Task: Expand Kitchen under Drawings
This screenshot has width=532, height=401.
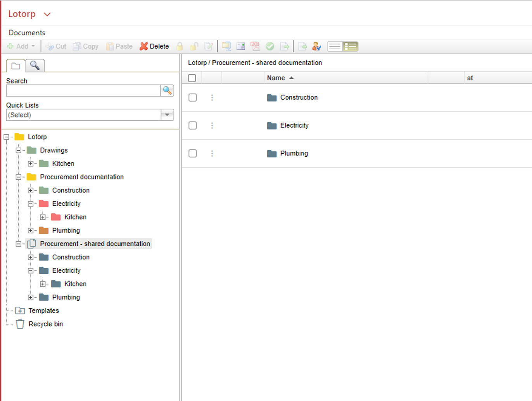Action: pyautogui.click(x=31, y=164)
